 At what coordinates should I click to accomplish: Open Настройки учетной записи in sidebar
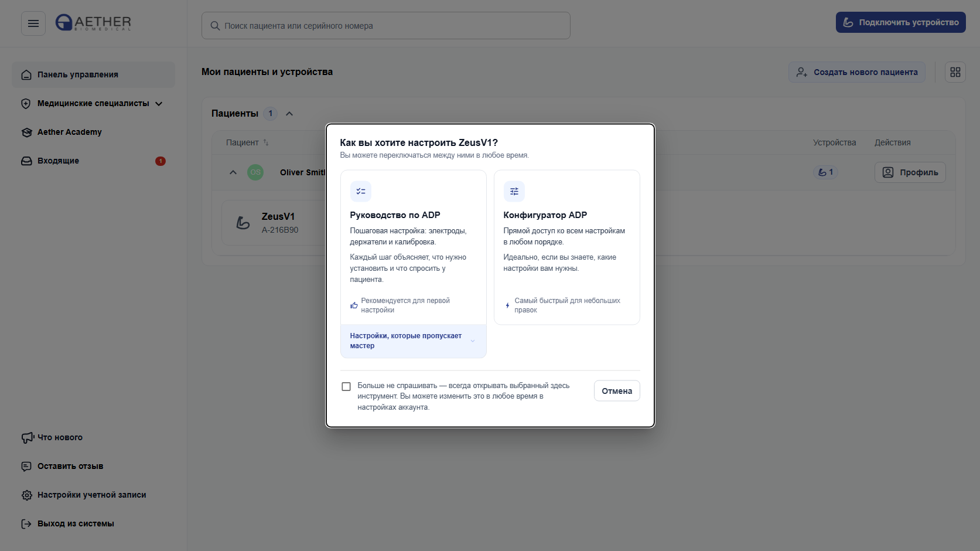coord(94,495)
